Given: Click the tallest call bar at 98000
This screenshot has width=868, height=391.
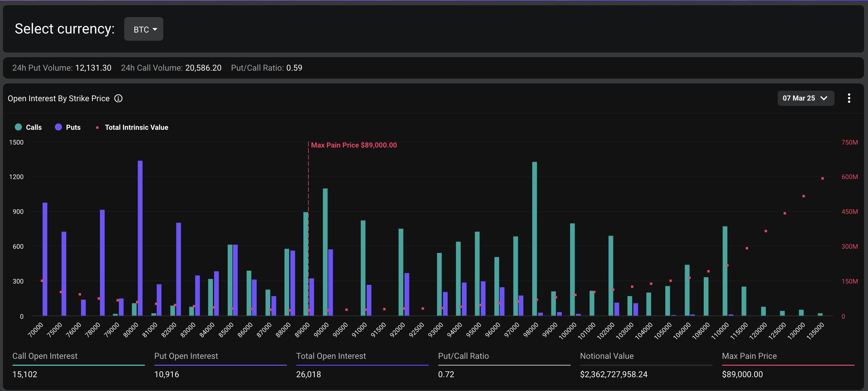Looking at the screenshot, I should [x=535, y=236].
